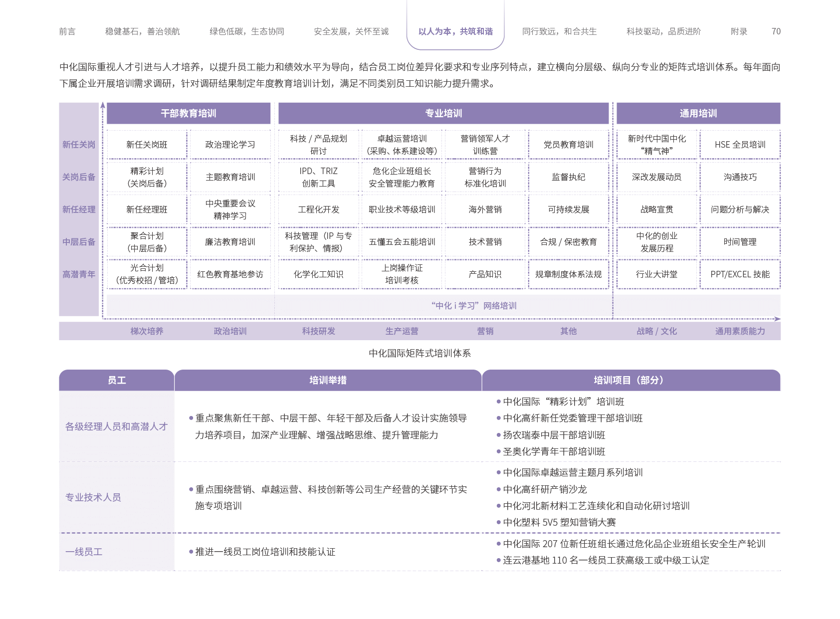The height and width of the screenshot is (619, 840).
Task: Select the 安全发展，关怀至诚 tab
Action: click(351, 31)
